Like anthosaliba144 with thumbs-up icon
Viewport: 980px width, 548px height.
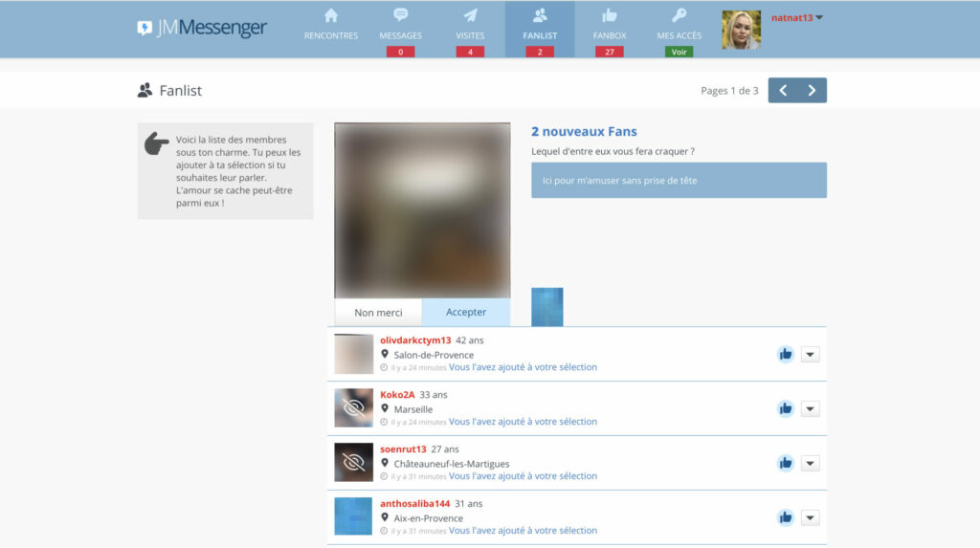(786, 517)
